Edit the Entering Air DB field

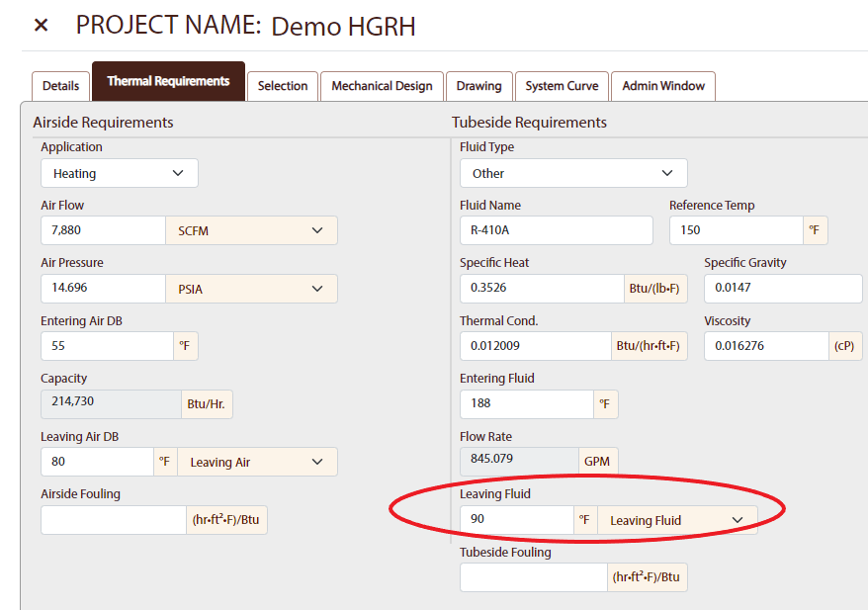(x=107, y=346)
